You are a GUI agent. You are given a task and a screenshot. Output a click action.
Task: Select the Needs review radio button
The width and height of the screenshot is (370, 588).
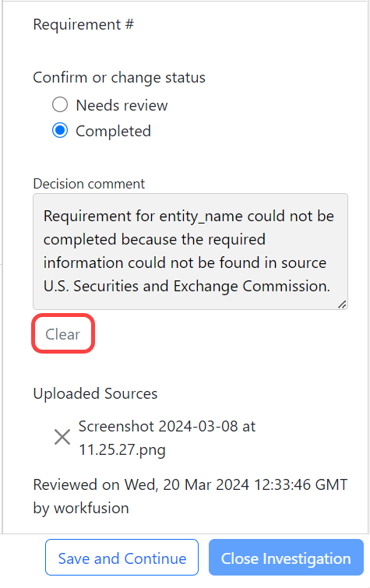[60, 104]
